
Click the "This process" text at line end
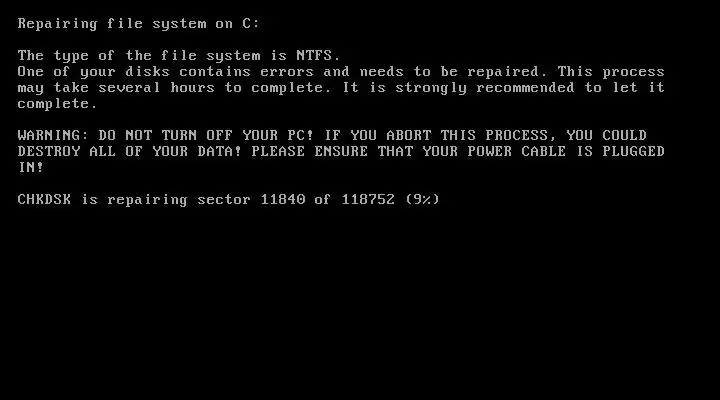611,72
